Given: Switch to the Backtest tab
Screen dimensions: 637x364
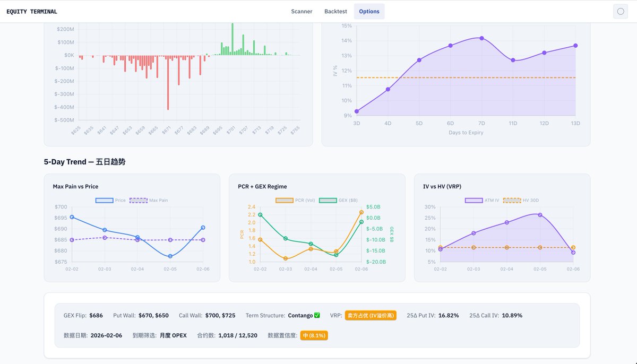Looking at the screenshot, I should coord(335,11).
